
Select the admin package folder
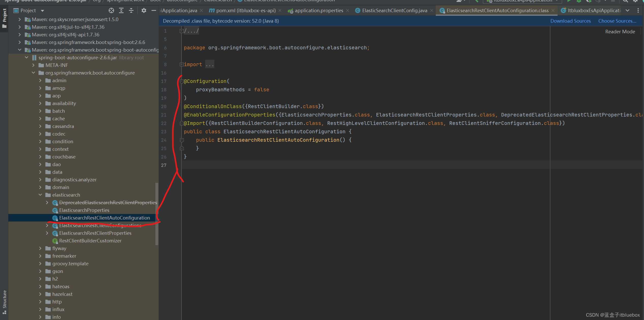59,80
